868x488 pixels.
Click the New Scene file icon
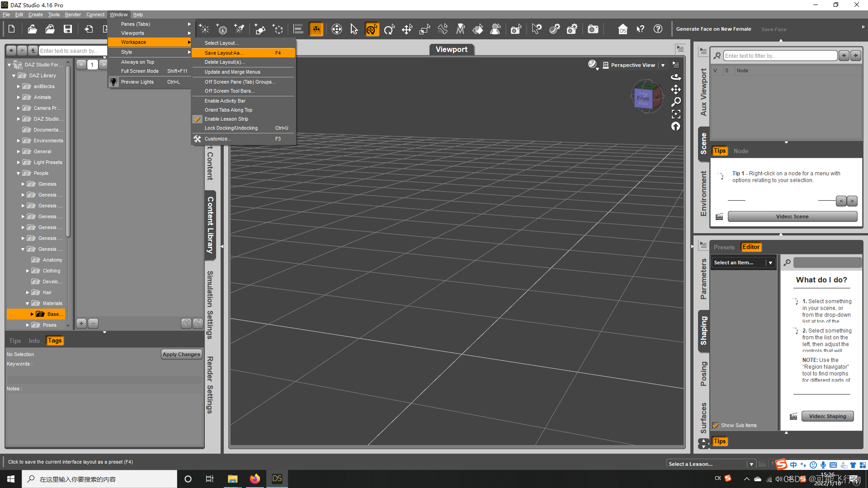click(x=12, y=29)
